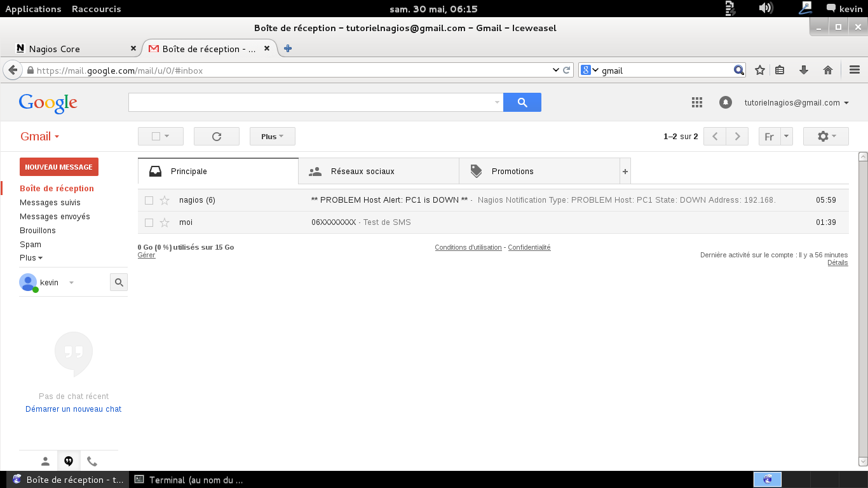
Task: Open the Applications menu
Action: pos(33,8)
